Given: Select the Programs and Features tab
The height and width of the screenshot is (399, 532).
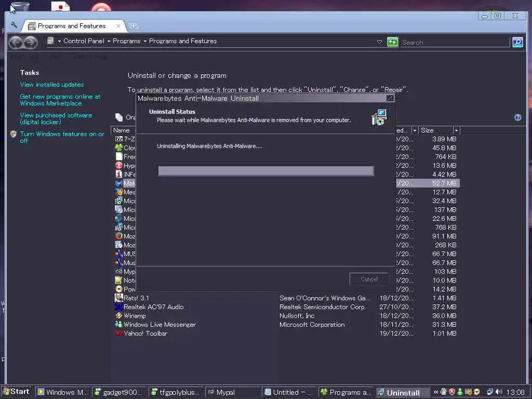Looking at the screenshot, I should pos(71,26).
